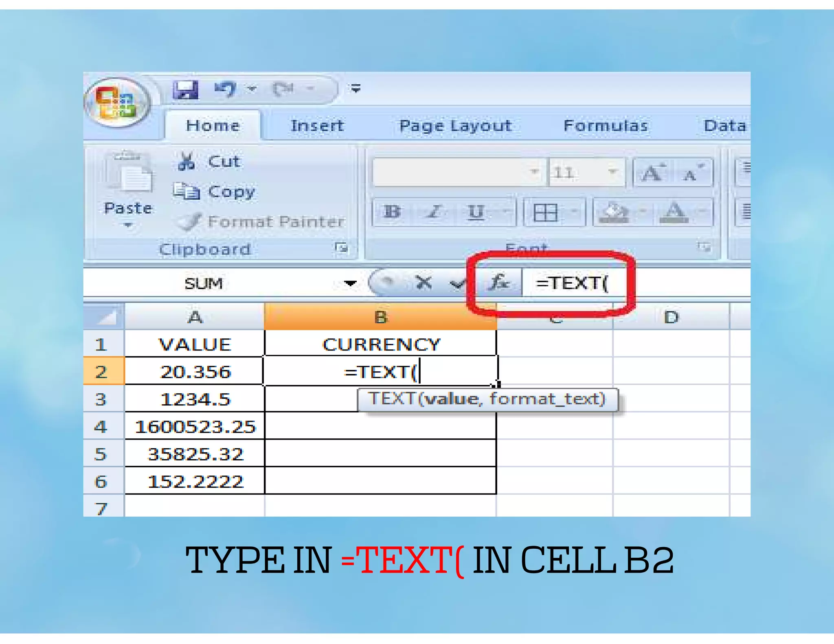Click the Copy icon in Clipboard group

point(186,191)
